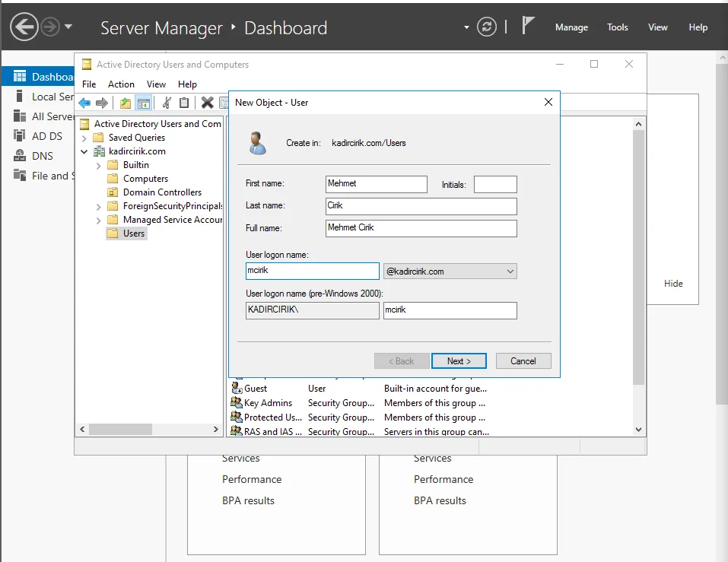
Task: Click the Last name input field
Action: coord(421,207)
